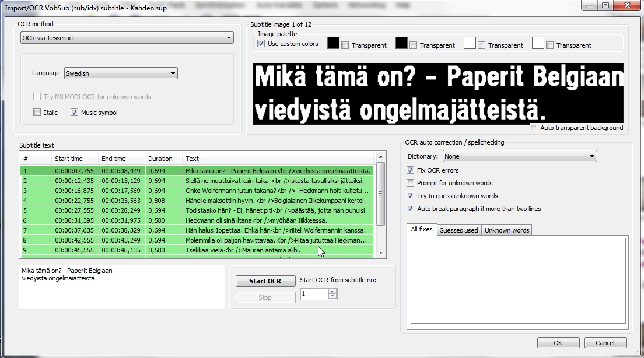644x358 pixels.
Task: Click the subtitle image preview
Action: point(438,94)
